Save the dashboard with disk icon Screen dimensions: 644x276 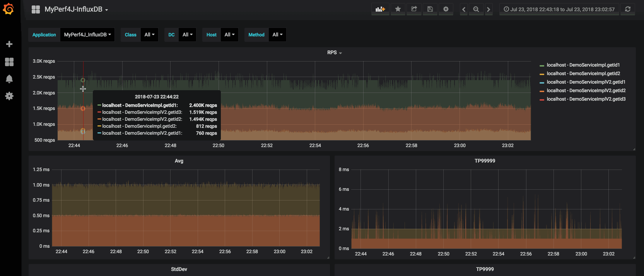[430, 9]
